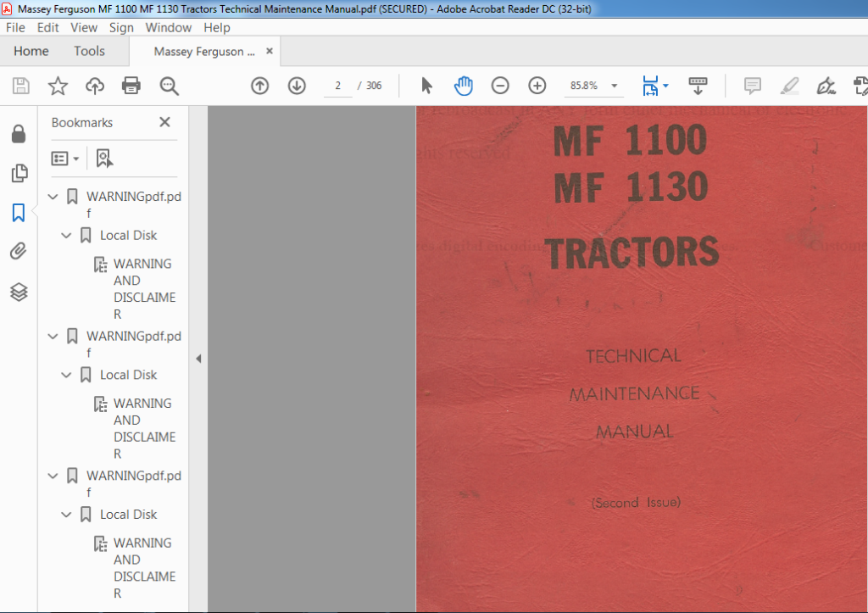The width and height of the screenshot is (868, 613).
Task: Click find current bookmark icon
Action: (x=104, y=159)
